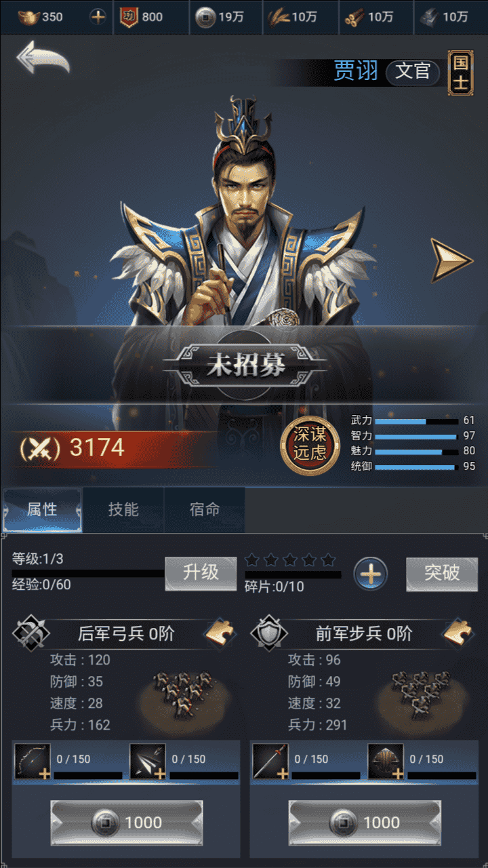Tap the round plus icon for fragments
Screen dimensions: 488x868
click(x=370, y=574)
